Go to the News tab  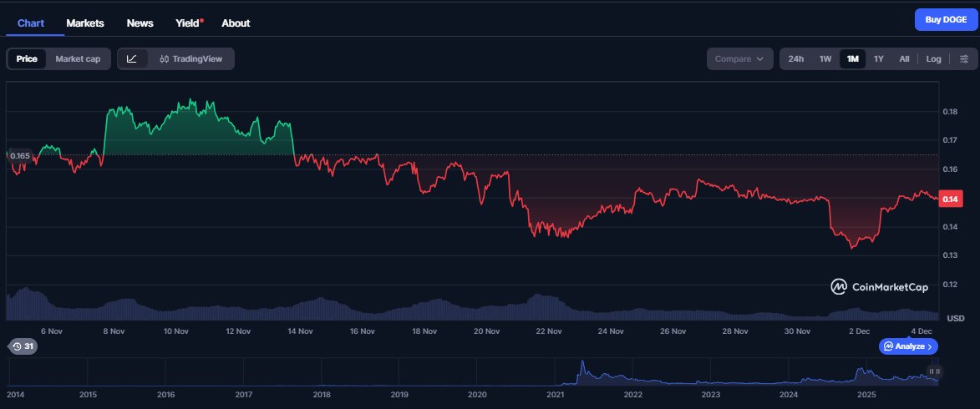(140, 23)
